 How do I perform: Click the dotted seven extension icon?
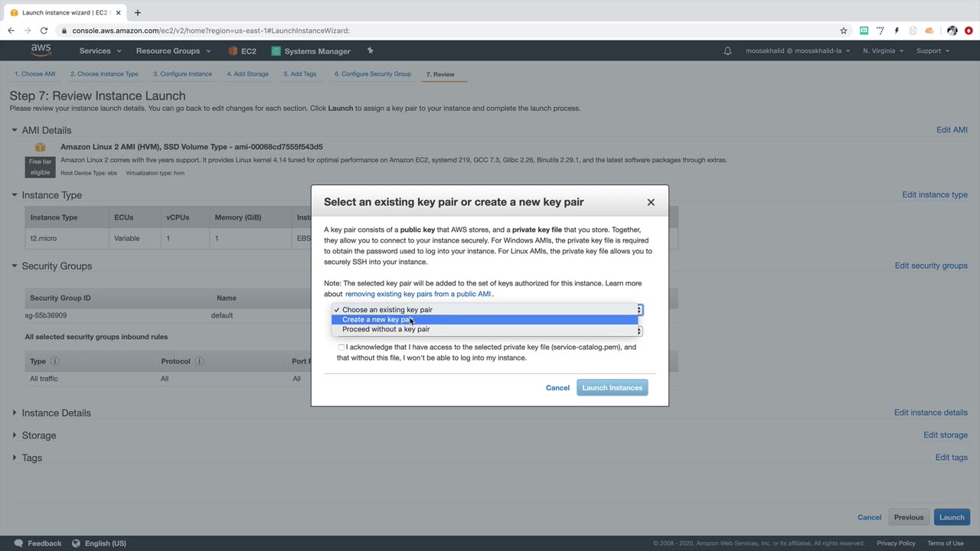click(x=880, y=31)
